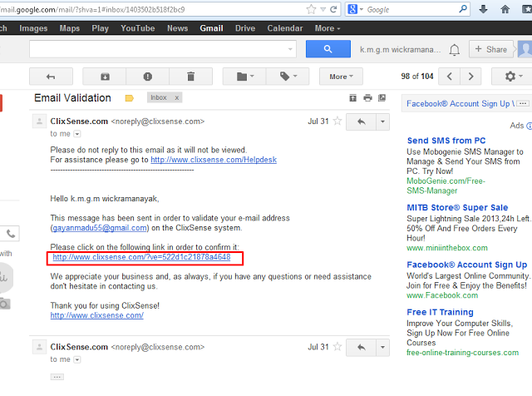The height and width of the screenshot is (396, 532).
Task: Click the Ads info icon
Action: click(x=529, y=126)
